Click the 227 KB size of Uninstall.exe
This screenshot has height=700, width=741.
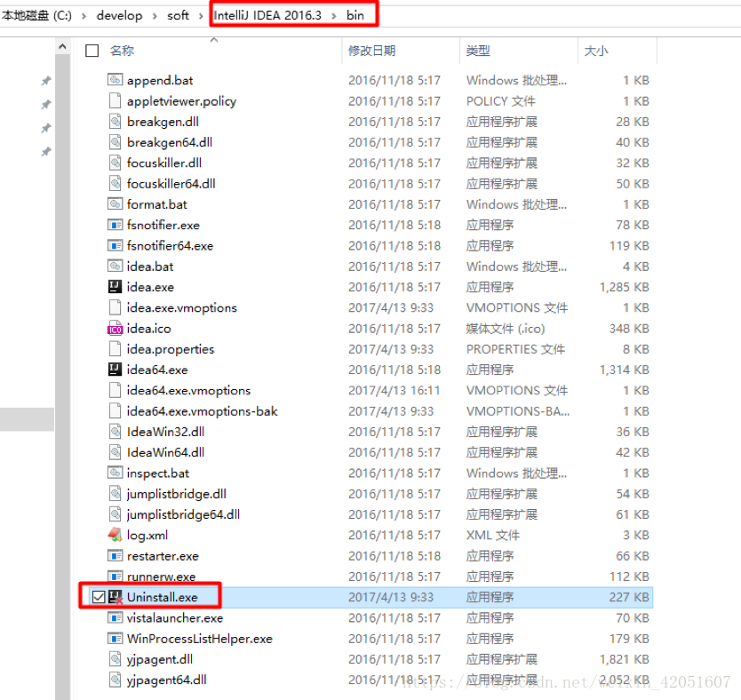[629, 597]
